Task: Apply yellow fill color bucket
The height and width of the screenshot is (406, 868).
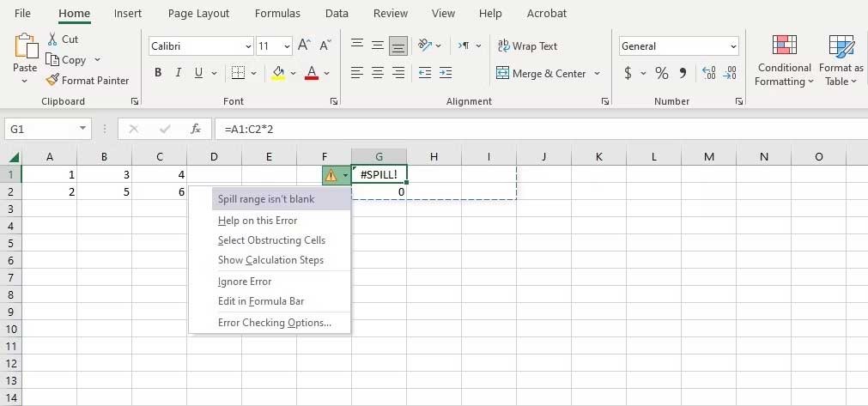Action: coord(278,73)
